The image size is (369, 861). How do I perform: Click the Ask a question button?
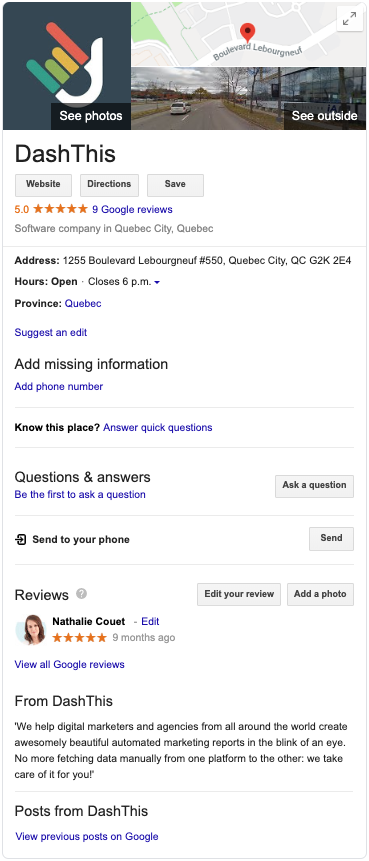pos(315,486)
